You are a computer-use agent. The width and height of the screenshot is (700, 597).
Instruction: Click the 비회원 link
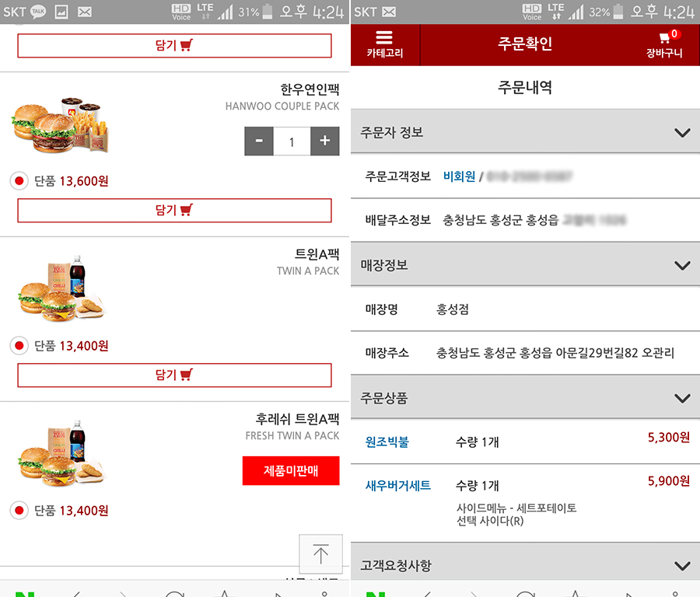click(459, 176)
